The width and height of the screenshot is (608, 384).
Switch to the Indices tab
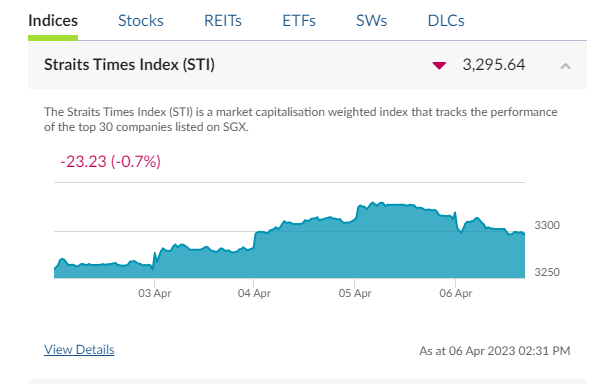53,21
